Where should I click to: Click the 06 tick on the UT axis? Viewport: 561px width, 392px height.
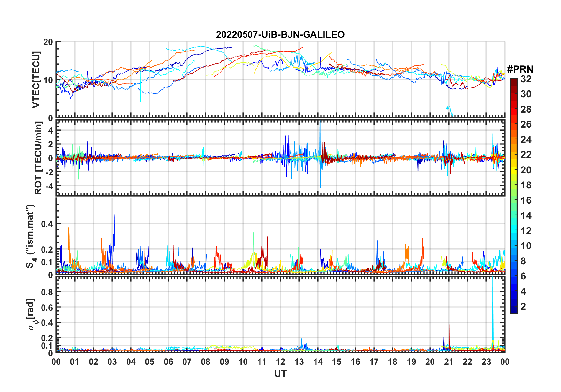tap(168, 362)
